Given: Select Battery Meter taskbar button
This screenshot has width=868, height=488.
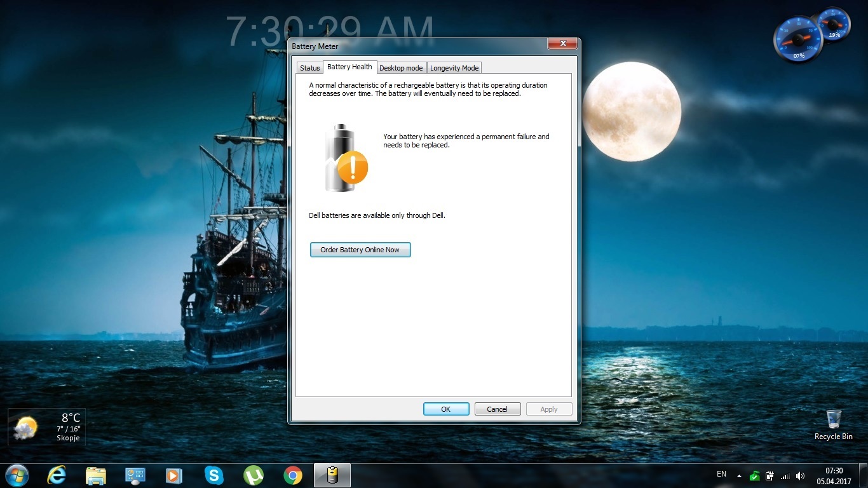Looking at the screenshot, I should click(x=332, y=475).
